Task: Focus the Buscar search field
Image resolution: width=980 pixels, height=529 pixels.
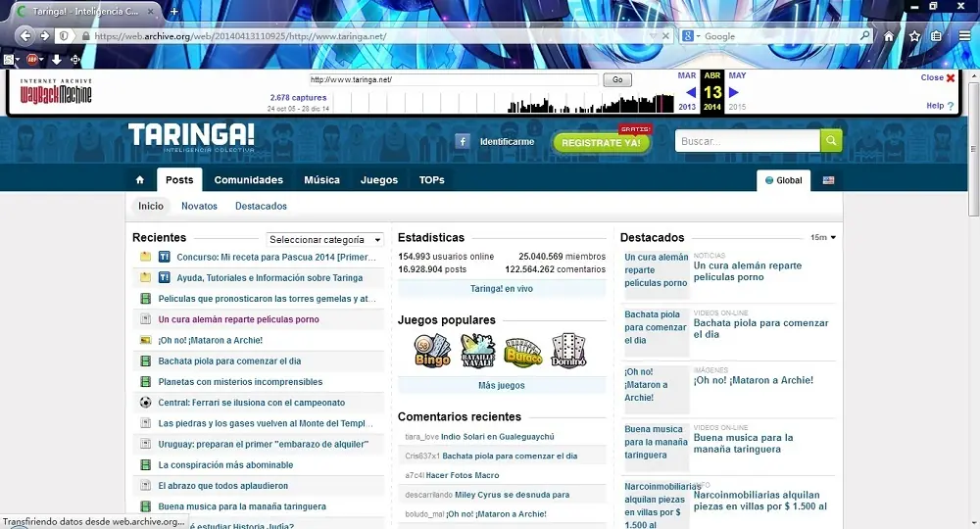Action: 748,141
